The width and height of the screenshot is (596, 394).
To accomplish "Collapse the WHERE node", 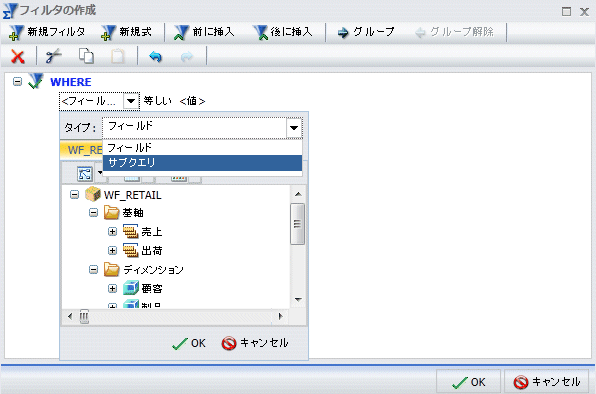I will [17, 81].
